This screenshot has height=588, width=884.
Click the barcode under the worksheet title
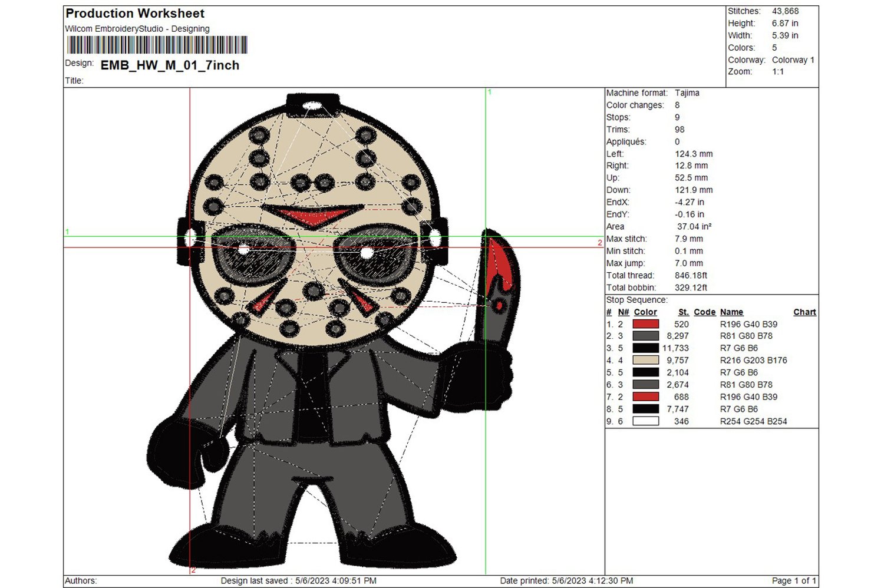[157, 45]
